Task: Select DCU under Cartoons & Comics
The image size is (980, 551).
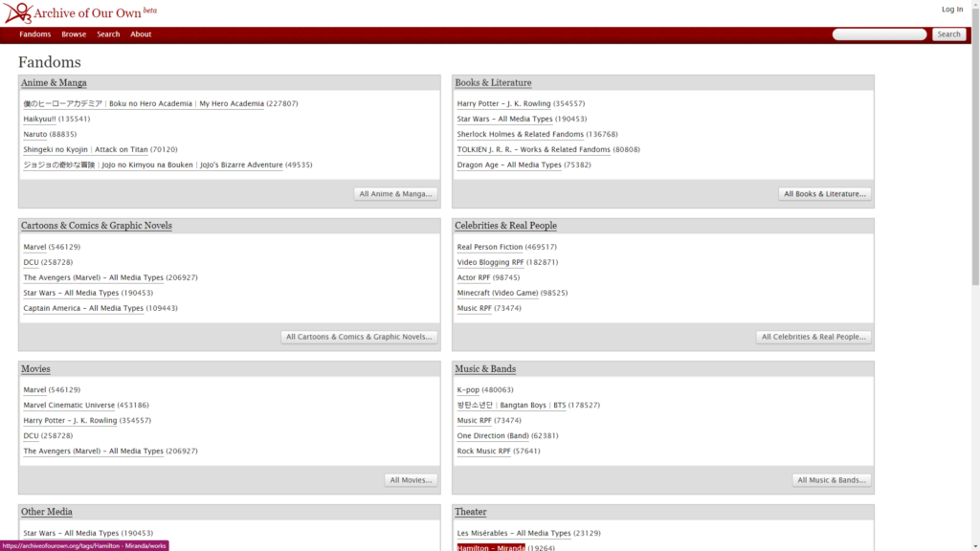Action: point(31,262)
